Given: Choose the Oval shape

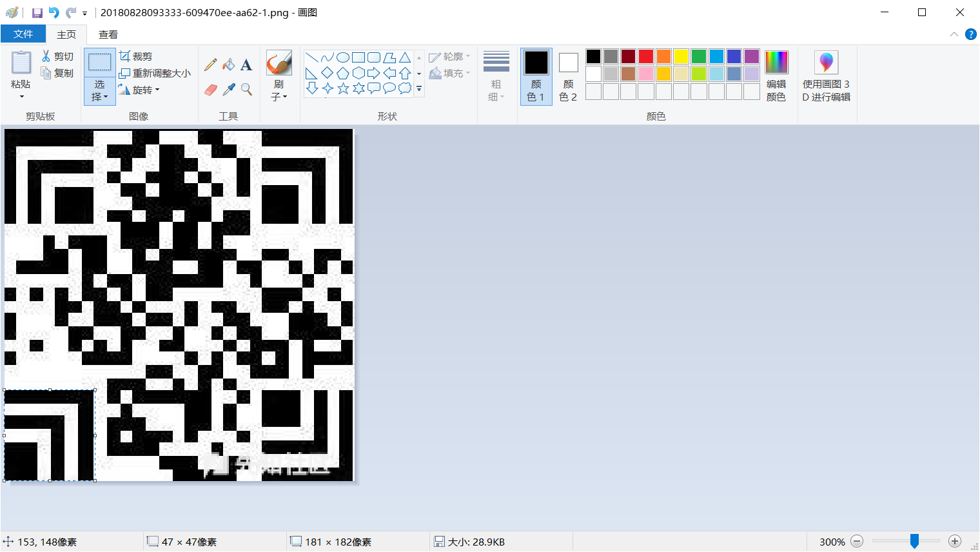Looking at the screenshot, I should tap(343, 57).
